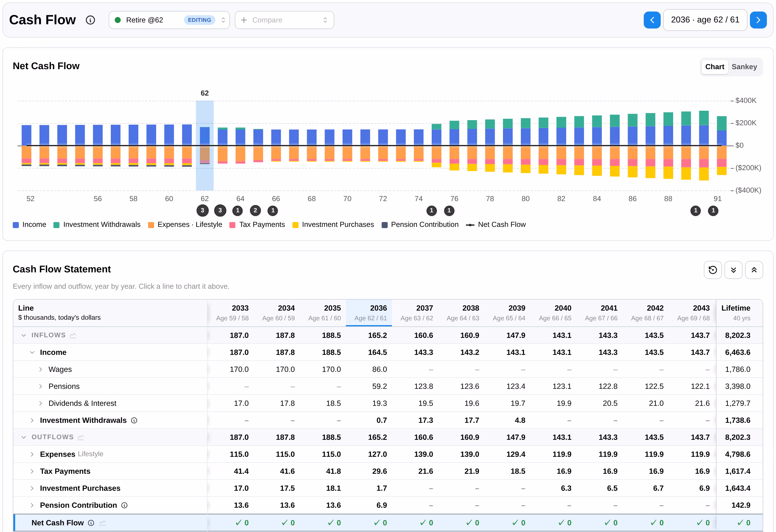Open the Compare scenario dropdown
Screen dimensions: 776x532
285,20
